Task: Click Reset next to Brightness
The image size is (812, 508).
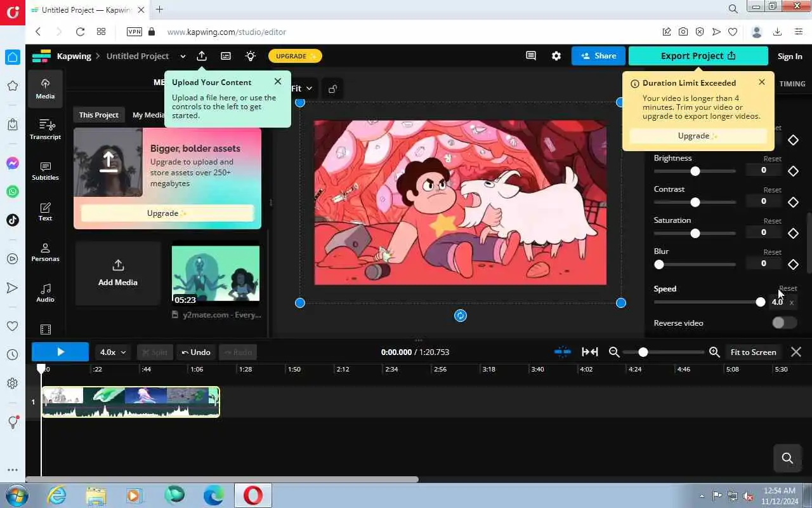Action: click(x=772, y=159)
